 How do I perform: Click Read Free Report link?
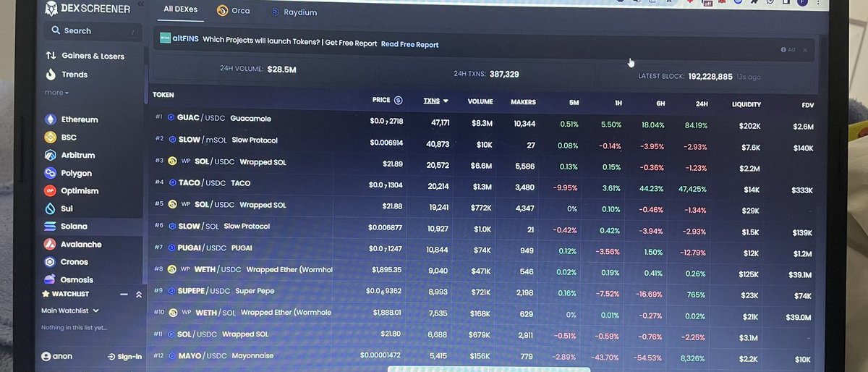coord(409,44)
